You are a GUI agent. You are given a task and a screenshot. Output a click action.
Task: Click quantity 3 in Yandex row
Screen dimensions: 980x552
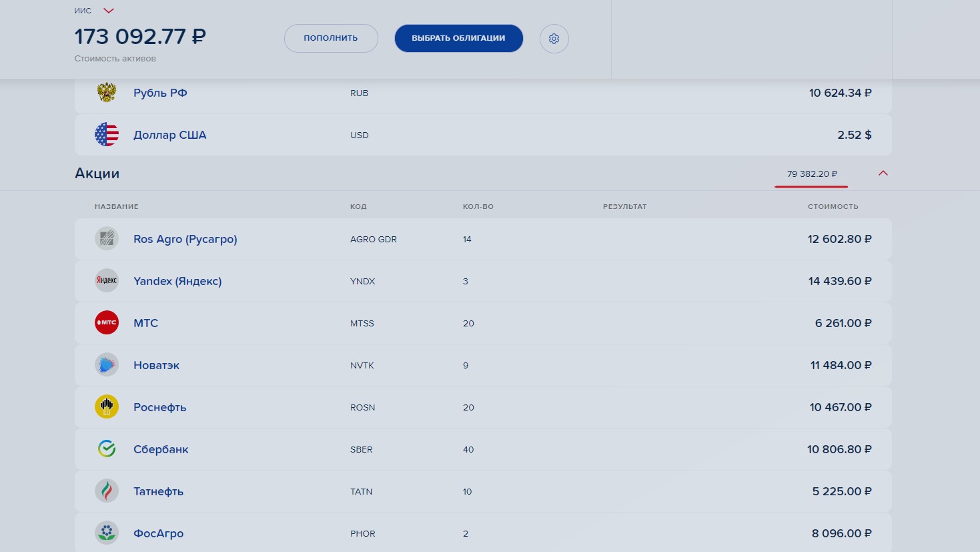(466, 281)
